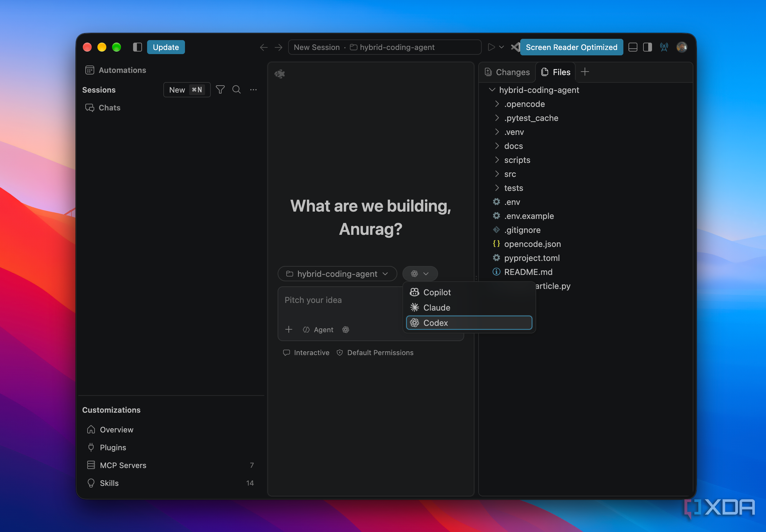Open the New Session hybrid-coding-agent title field
This screenshot has width=766, height=532.
coord(385,47)
